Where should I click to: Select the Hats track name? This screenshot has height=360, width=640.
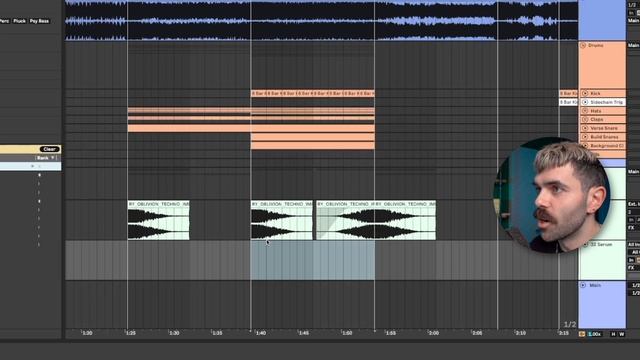(x=596, y=111)
